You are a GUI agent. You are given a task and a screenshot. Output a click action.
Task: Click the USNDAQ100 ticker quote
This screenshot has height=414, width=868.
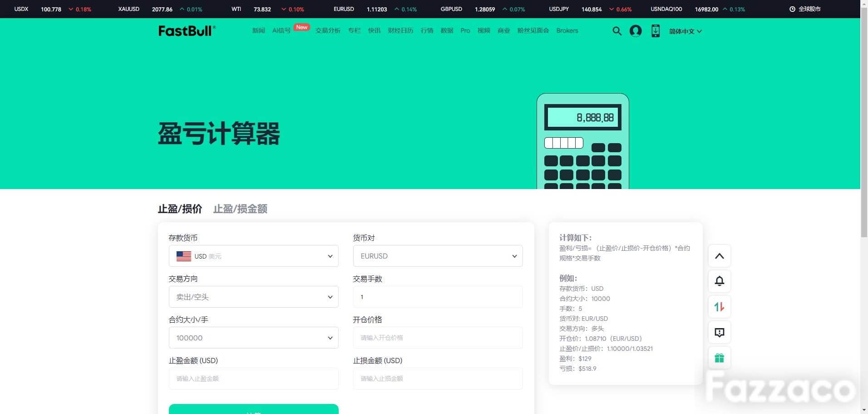[698, 9]
